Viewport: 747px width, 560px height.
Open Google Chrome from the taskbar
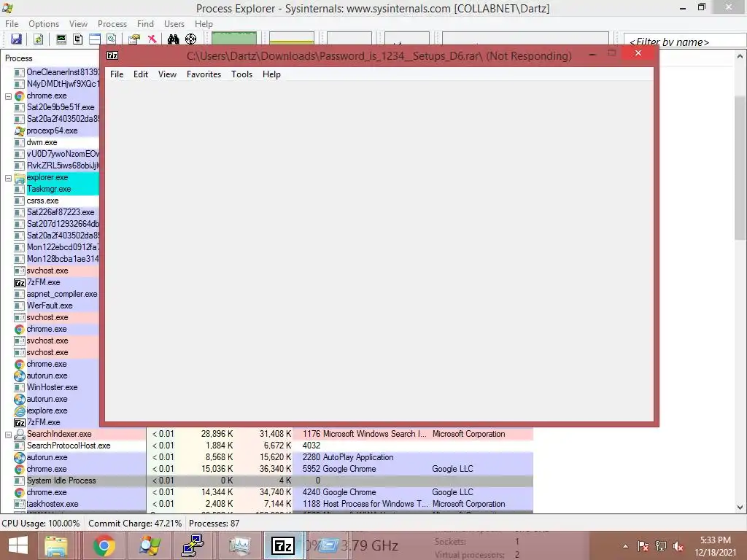click(104, 545)
